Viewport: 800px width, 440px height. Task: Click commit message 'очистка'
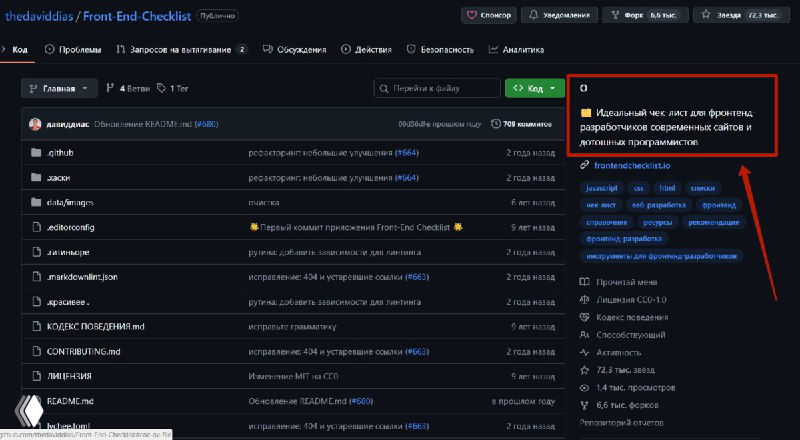[264, 203]
